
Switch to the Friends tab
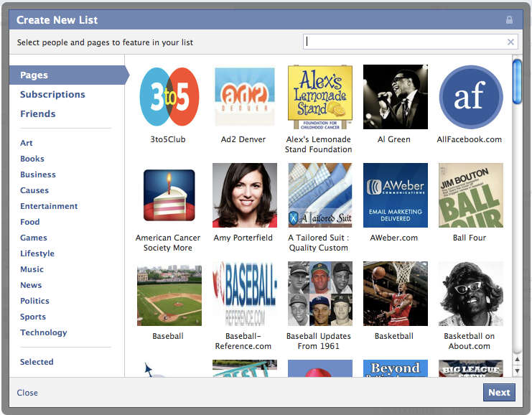37,113
